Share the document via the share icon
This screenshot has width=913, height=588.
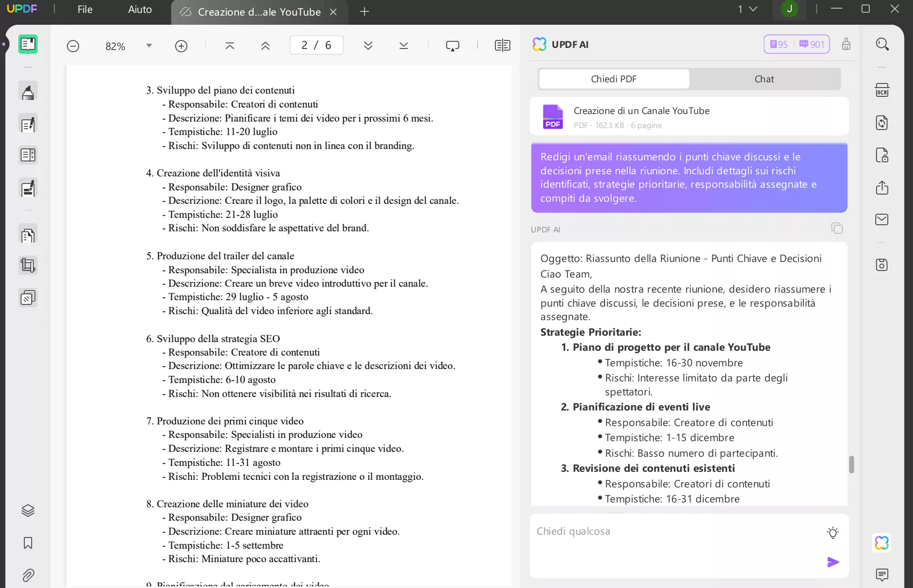pos(882,188)
